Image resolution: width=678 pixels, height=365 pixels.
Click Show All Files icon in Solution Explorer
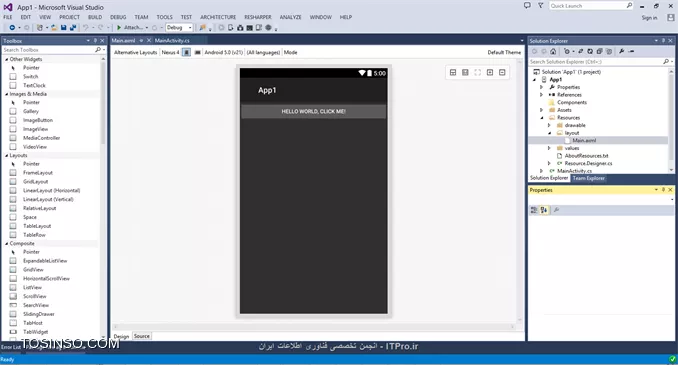click(609, 51)
